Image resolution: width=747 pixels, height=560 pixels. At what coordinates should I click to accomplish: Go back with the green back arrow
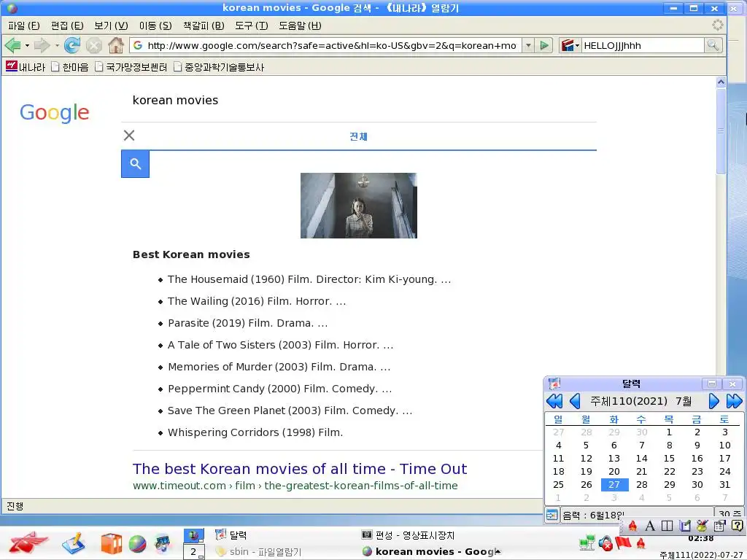point(12,46)
